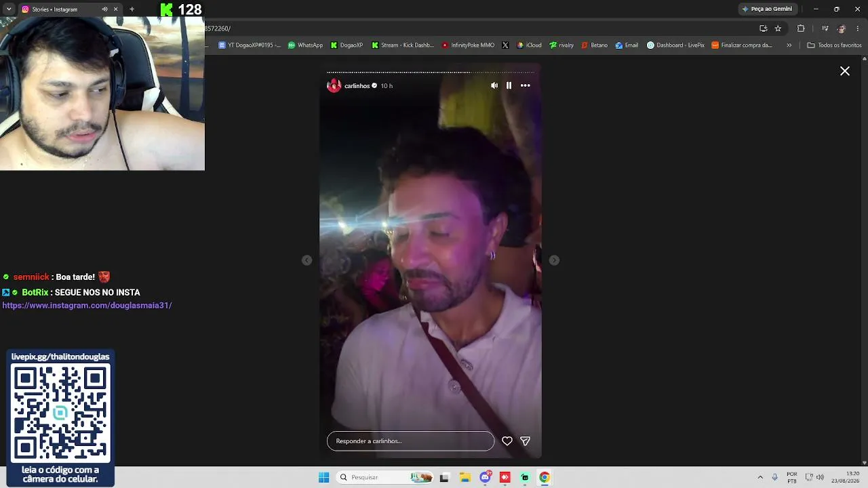868x488 pixels.
Task: Close the Instagram story viewer
Action: (x=845, y=71)
